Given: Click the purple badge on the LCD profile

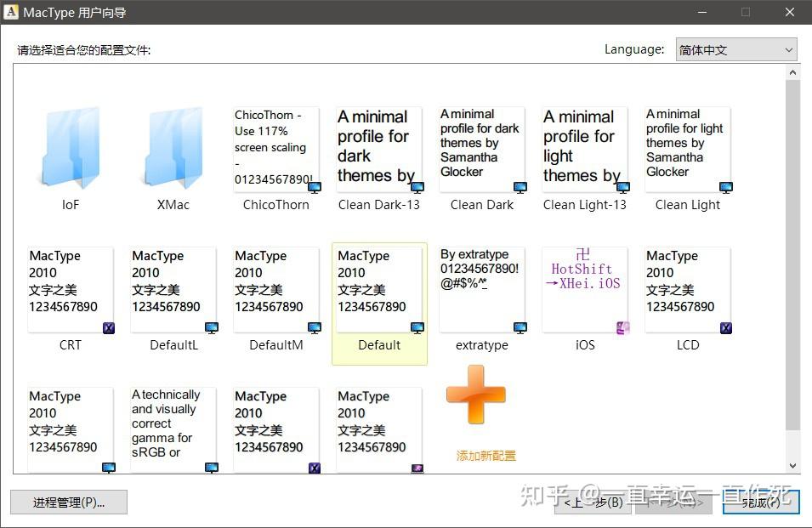Looking at the screenshot, I should tap(724, 327).
